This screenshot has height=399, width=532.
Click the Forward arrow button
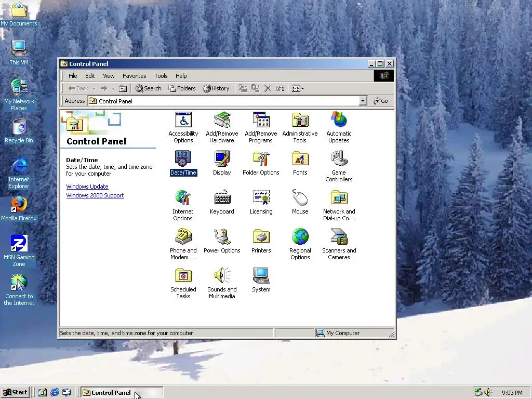(x=104, y=88)
